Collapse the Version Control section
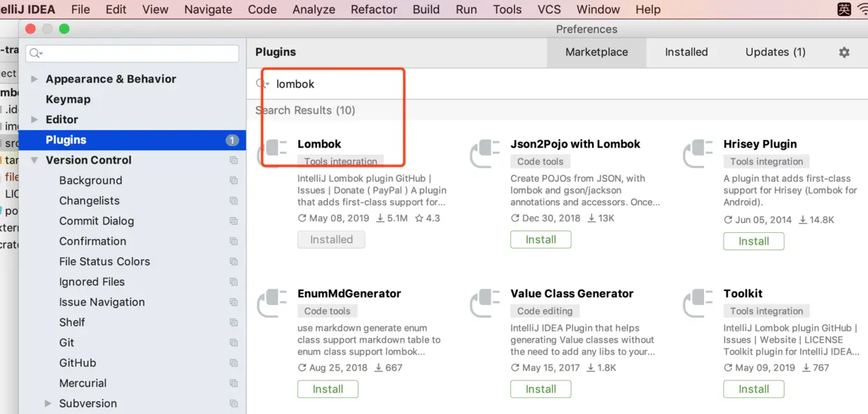The width and height of the screenshot is (868, 414). pyautogui.click(x=34, y=159)
